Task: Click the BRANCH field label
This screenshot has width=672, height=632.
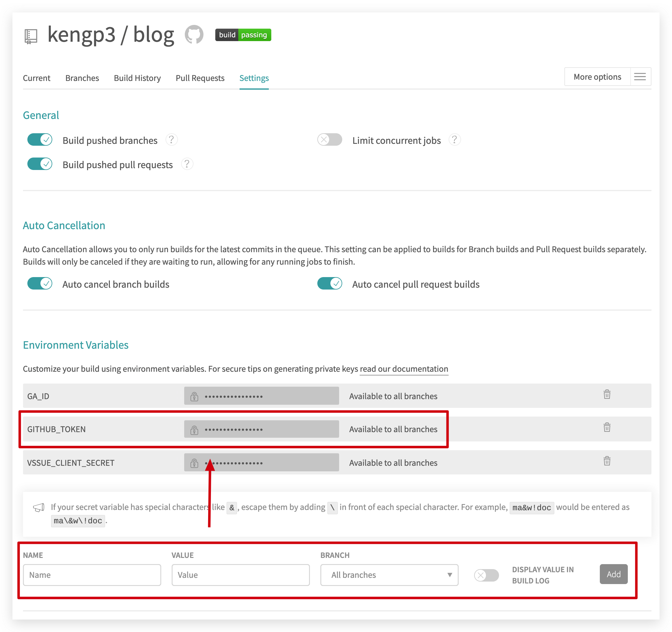Action: (x=335, y=555)
